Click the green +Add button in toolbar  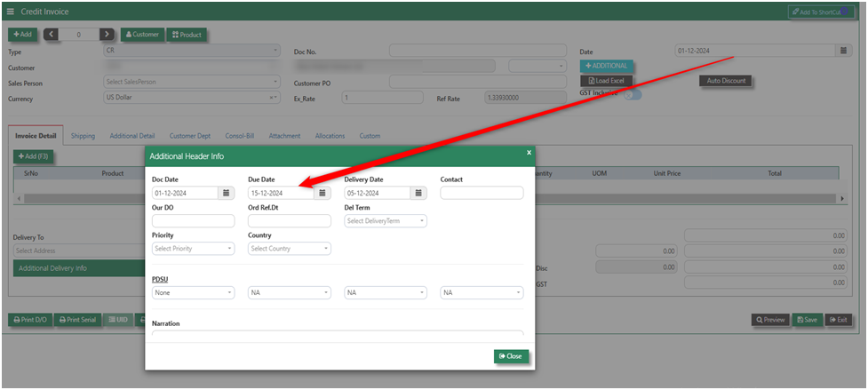tap(23, 35)
